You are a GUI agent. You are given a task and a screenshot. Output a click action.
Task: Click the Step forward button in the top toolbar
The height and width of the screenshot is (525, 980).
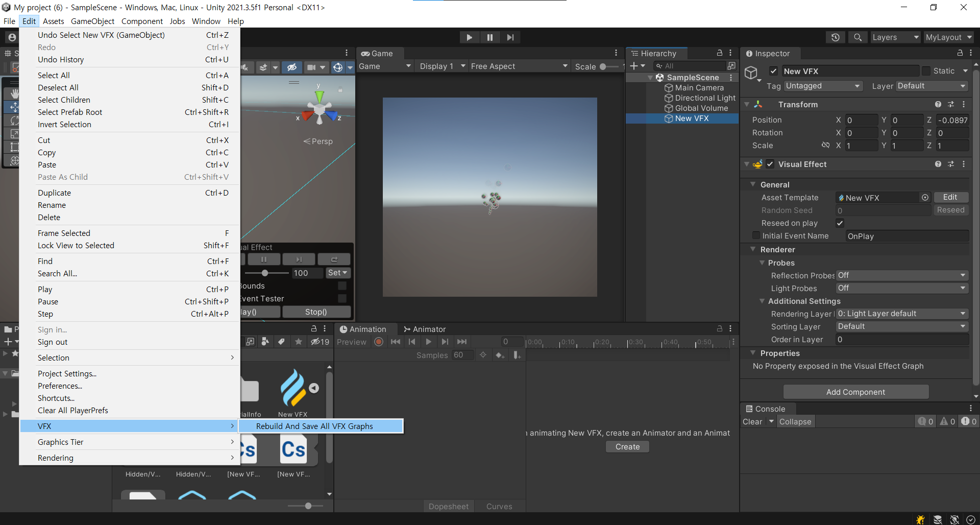(x=510, y=37)
